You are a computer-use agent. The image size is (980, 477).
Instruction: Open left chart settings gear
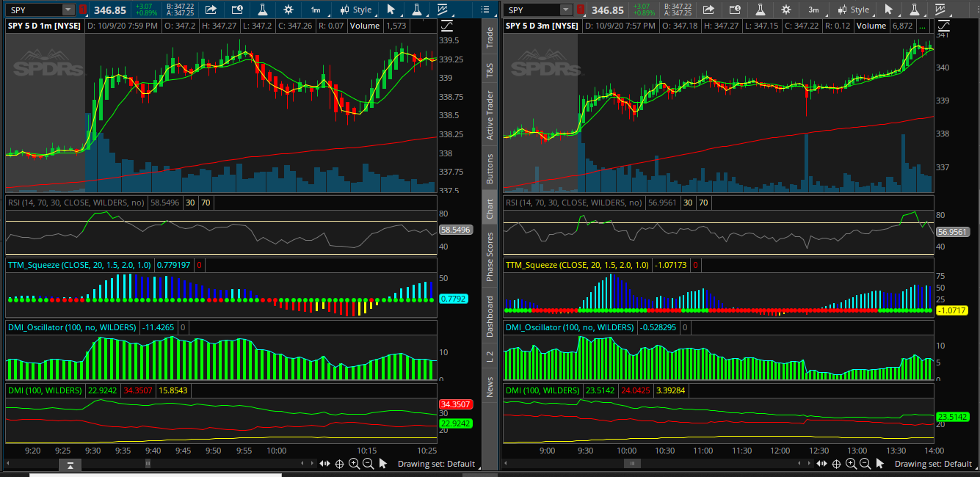[x=288, y=10]
